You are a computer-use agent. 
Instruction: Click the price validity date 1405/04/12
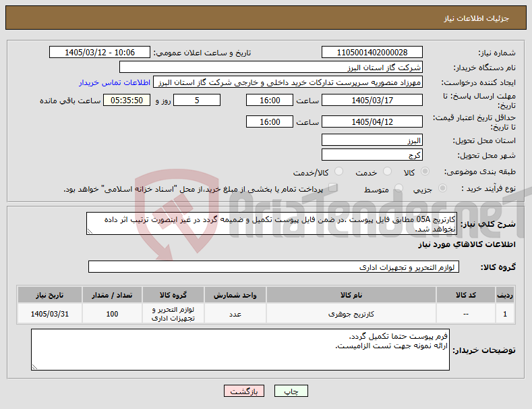pyautogui.click(x=372, y=121)
